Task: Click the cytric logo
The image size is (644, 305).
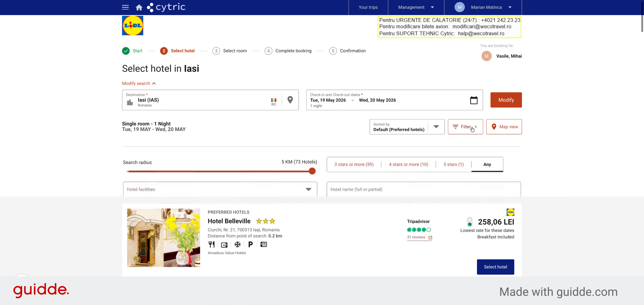Action: 166,7
